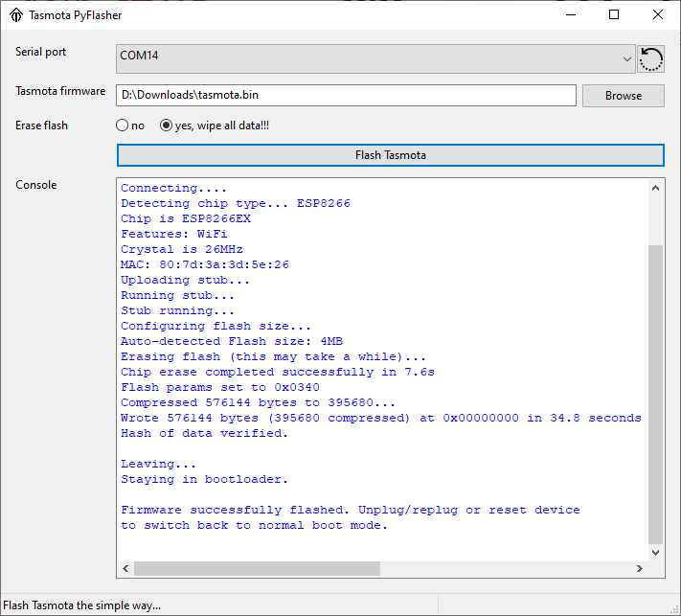Click 'MAC: 80:7d:3a:3d:5e:26' console line

click(205, 264)
